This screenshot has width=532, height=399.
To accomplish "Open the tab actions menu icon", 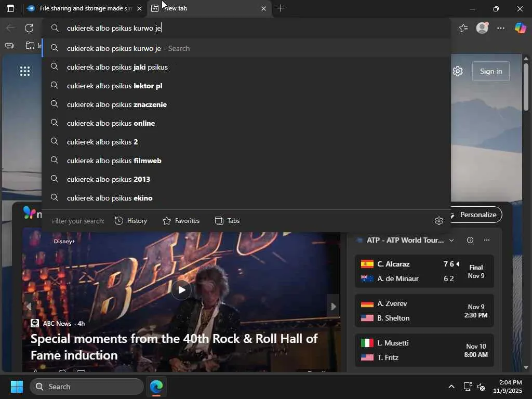I will tap(10, 8).
